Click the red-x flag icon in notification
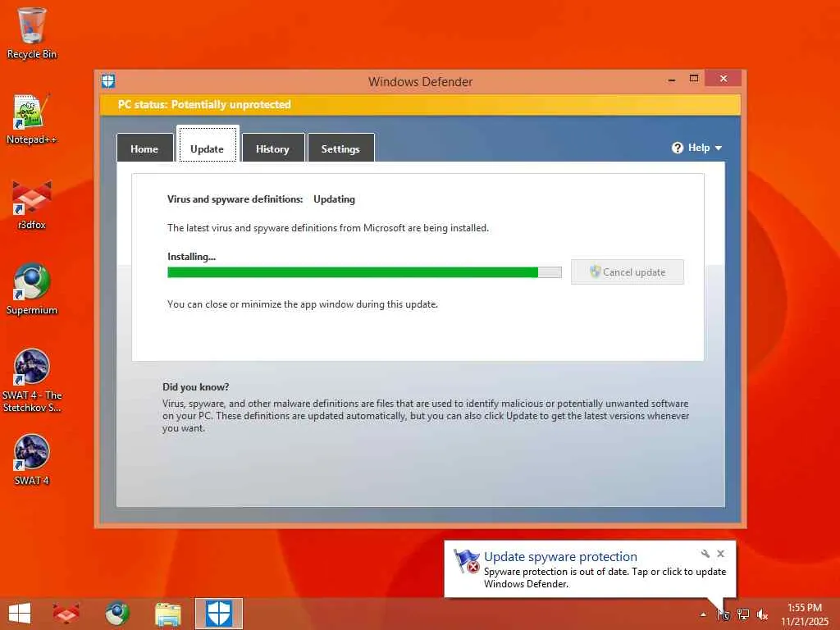Viewport: 840px width, 630px height. [467, 561]
